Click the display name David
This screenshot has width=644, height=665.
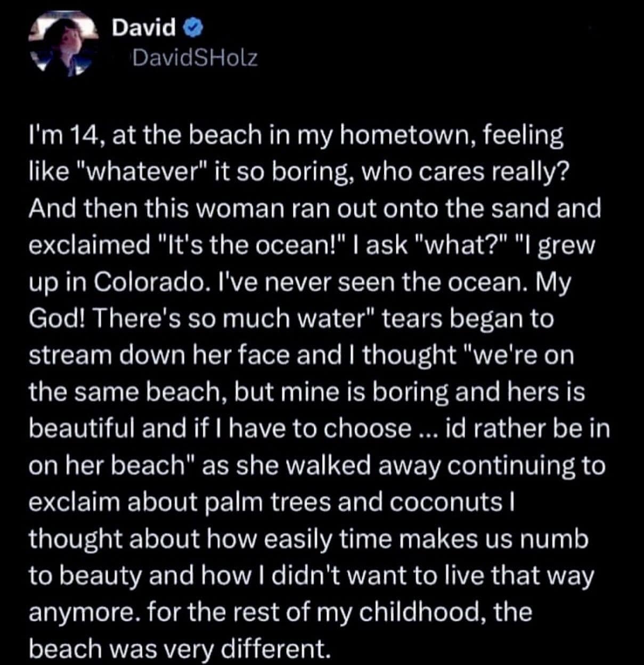(143, 28)
